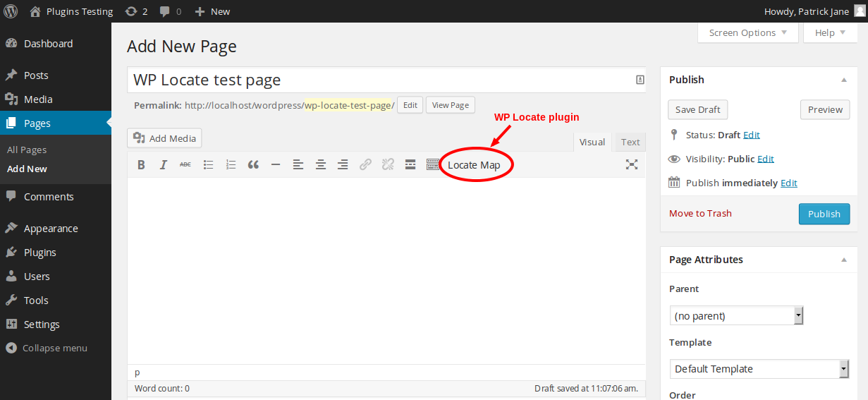Screen dimensions: 868x400
Task: Click the Add New submenu link
Action: (27, 169)
